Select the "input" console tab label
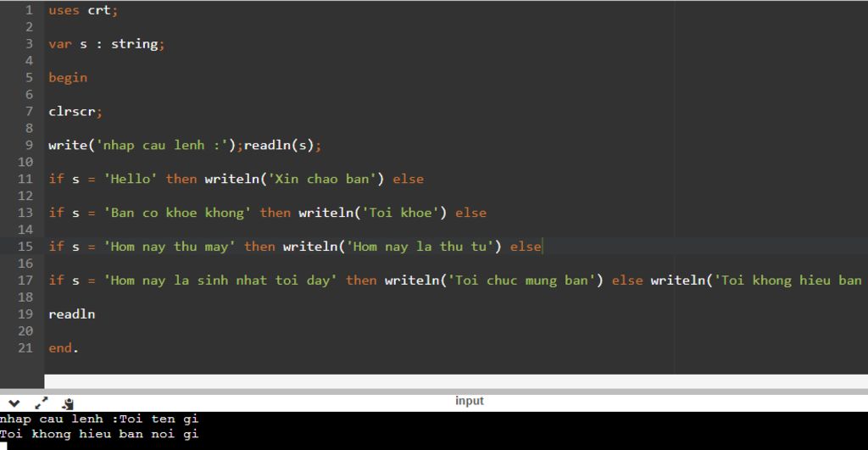868x450 pixels. [470, 401]
